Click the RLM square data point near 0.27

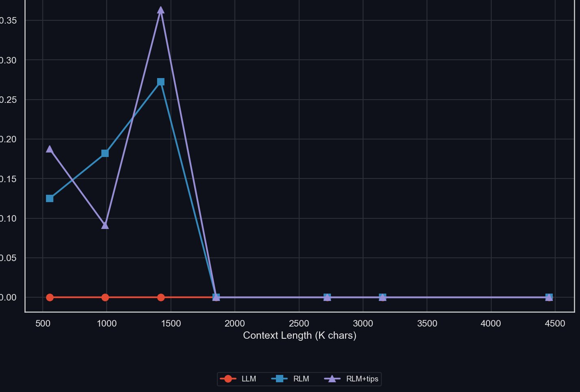point(161,82)
